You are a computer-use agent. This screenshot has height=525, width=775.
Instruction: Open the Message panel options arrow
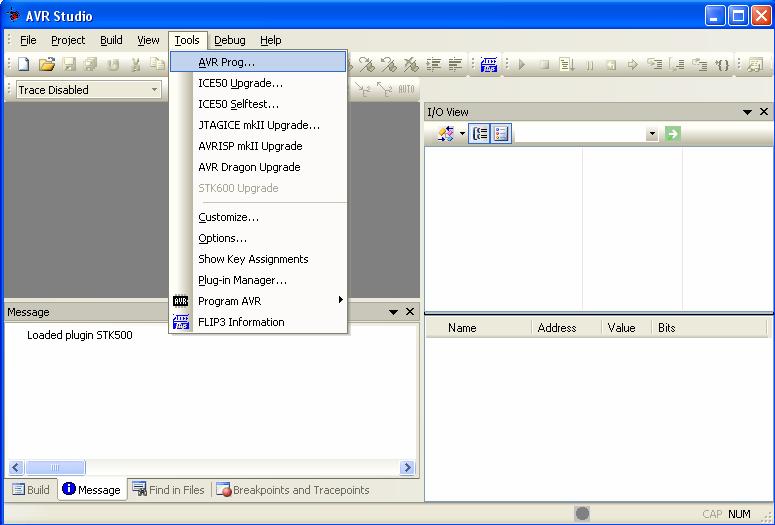pos(393,312)
